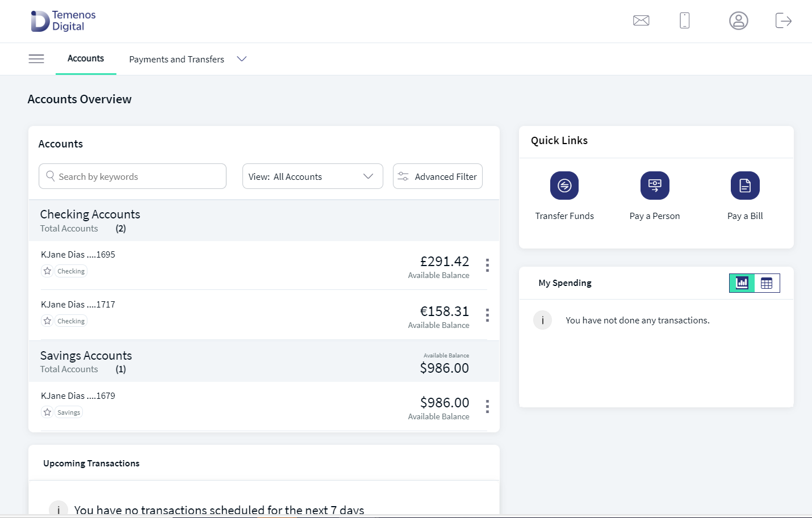This screenshot has height=518, width=812.
Task: Click the Pay a Person label
Action: coord(655,216)
